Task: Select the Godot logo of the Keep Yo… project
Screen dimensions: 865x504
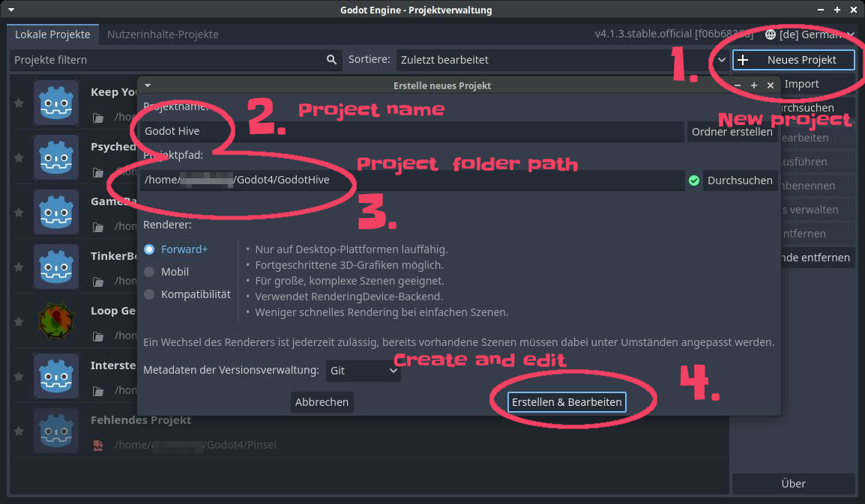Action: point(56,103)
